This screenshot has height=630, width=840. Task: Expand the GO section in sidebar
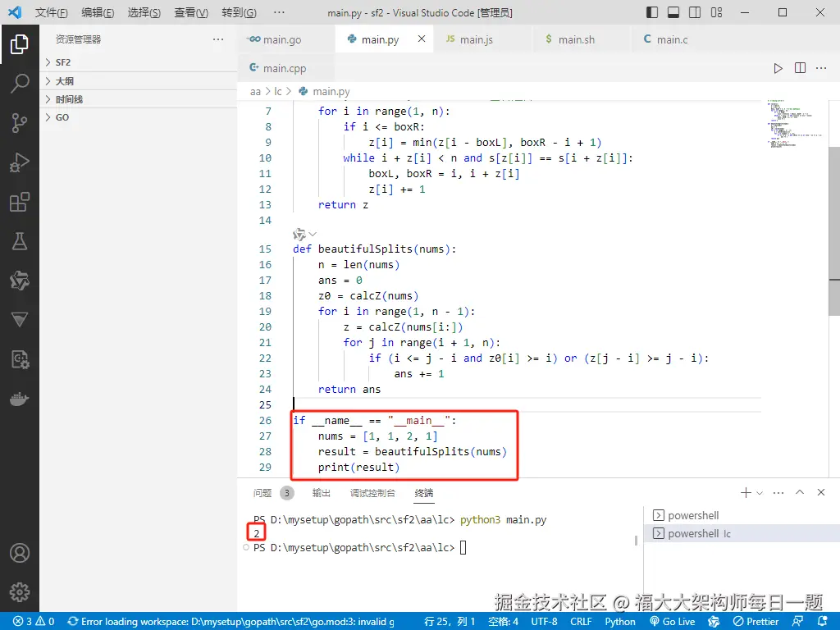[138, 117]
